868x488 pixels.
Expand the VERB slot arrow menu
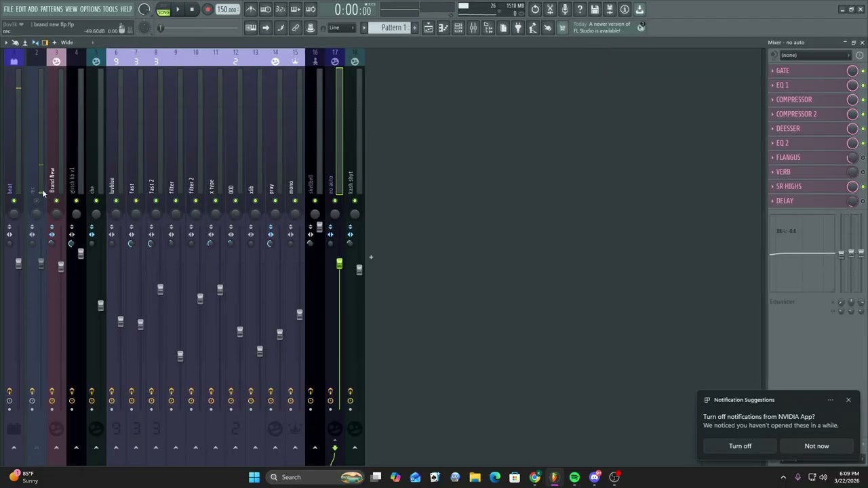click(772, 172)
